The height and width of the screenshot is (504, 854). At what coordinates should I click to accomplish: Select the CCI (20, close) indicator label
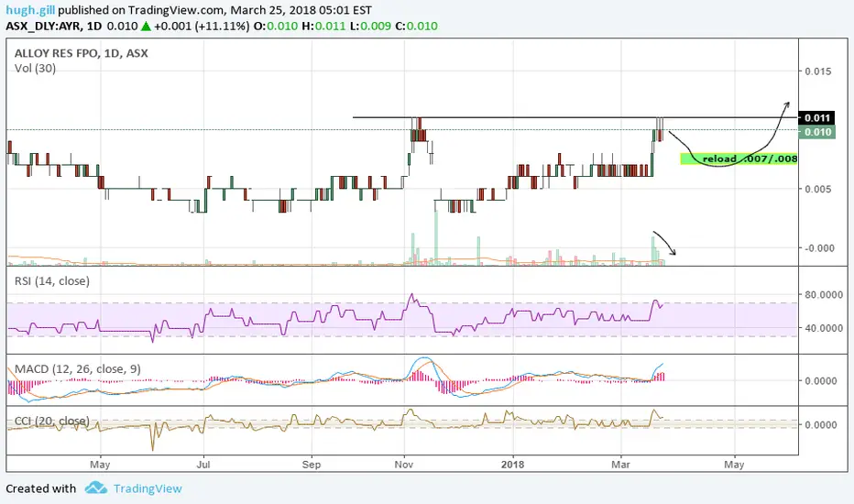[x=52, y=421]
